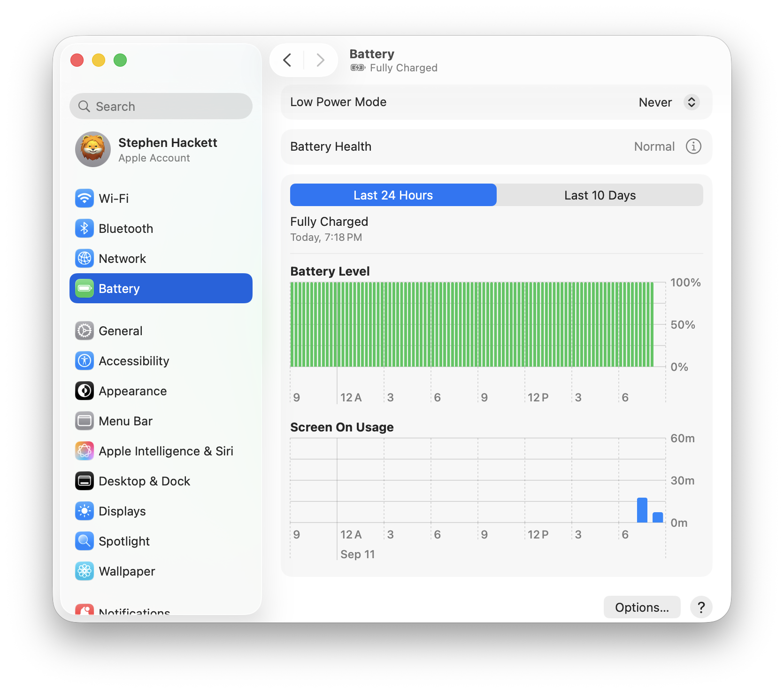This screenshot has height=692, width=784.
Task: Click the forward arrow in toolbar
Action: click(320, 60)
